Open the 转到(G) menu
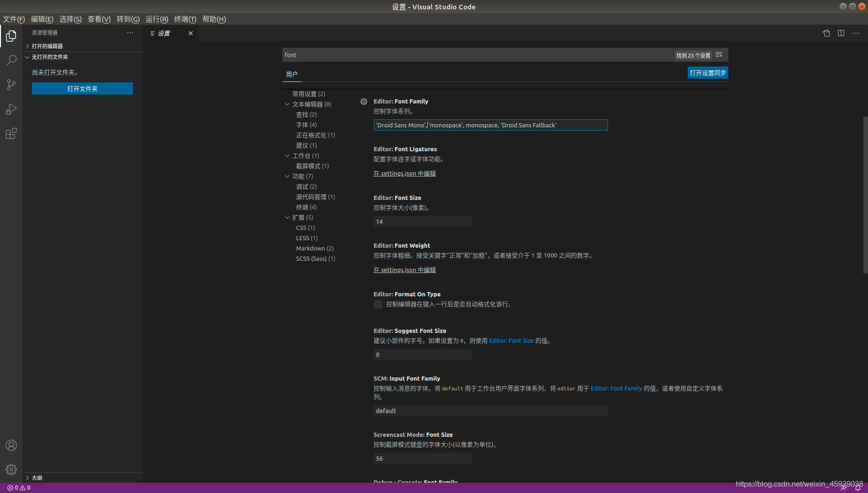Viewport: 868px width, 493px height. (128, 19)
